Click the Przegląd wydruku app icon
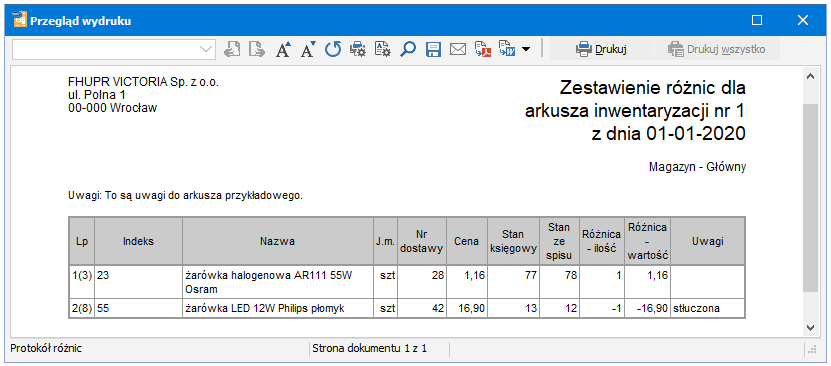 [20, 21]
